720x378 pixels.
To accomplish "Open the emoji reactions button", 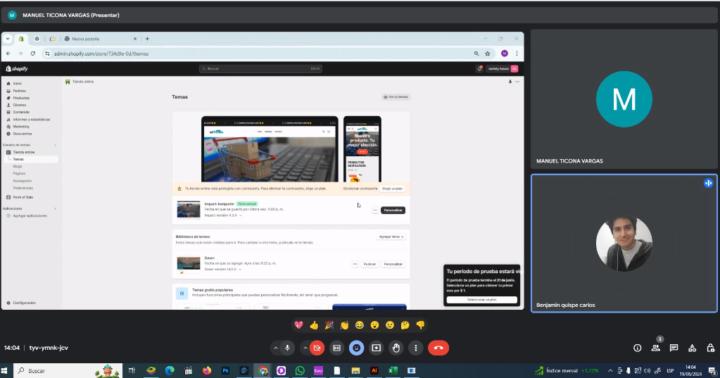I will click(x=356, y=348).
